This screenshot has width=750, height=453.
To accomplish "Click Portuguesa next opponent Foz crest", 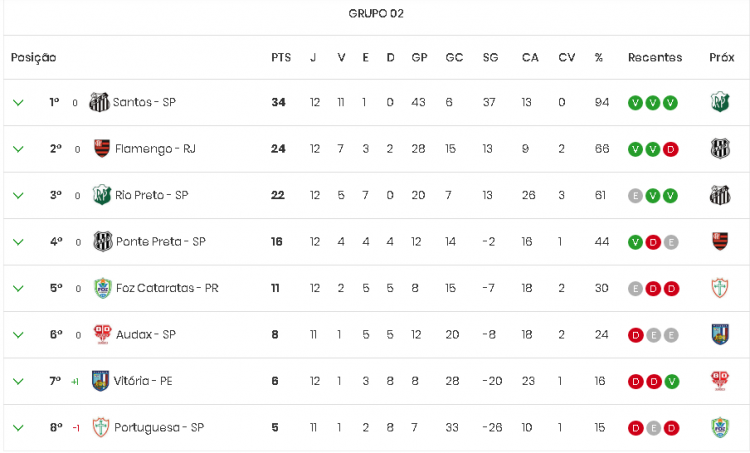I will click(720, 427).
